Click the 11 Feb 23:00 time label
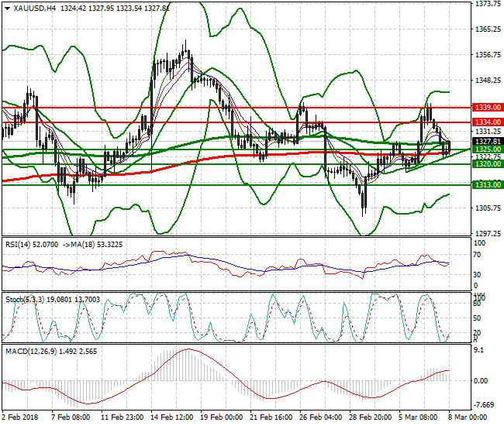 [x=123, y=417]
